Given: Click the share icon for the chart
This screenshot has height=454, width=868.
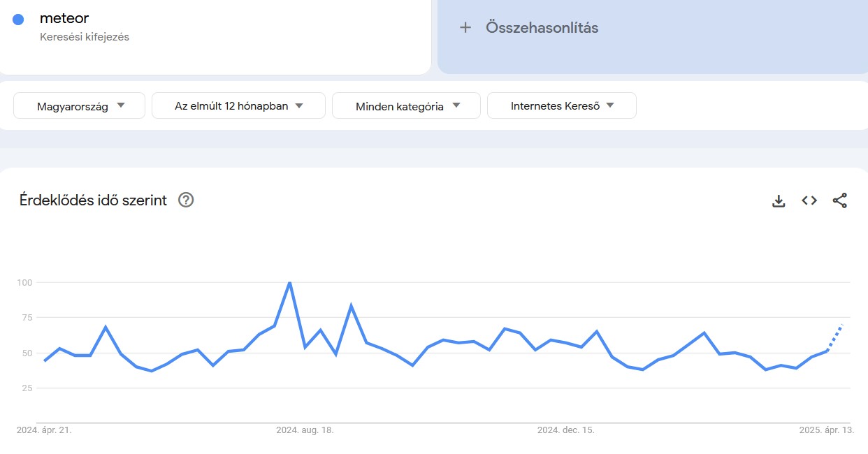Looking at the screenshot, I should [839, 201].
